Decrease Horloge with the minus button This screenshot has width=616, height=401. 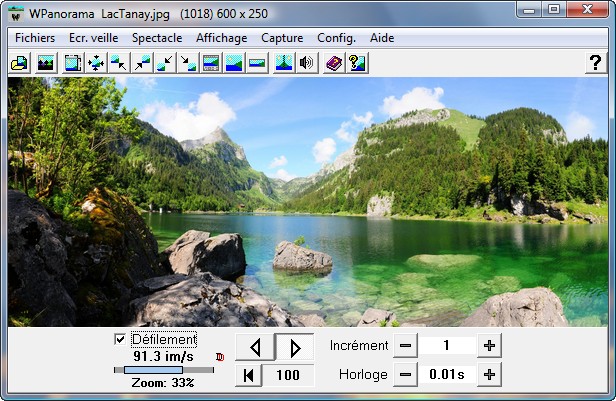(404, 374)
